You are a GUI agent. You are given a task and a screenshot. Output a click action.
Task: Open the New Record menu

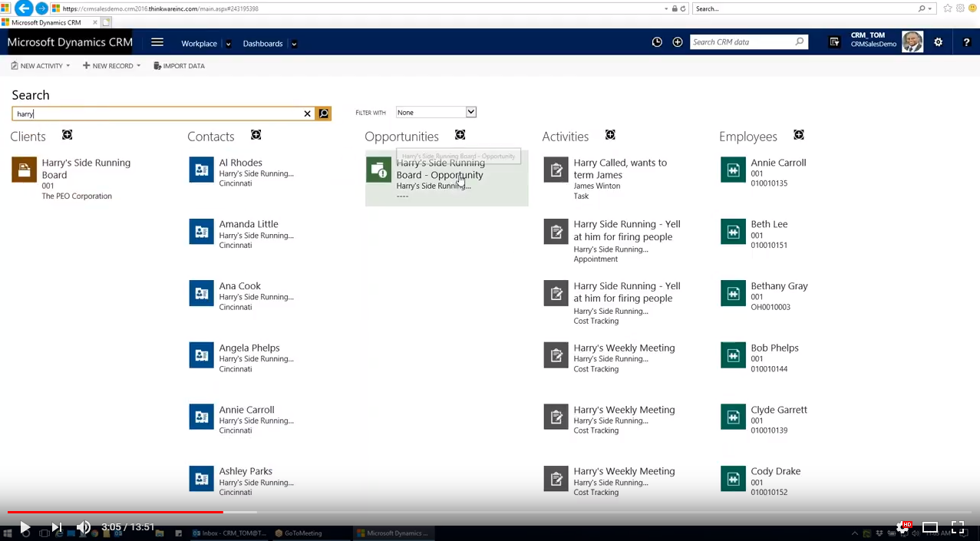[x=111, y=66]
